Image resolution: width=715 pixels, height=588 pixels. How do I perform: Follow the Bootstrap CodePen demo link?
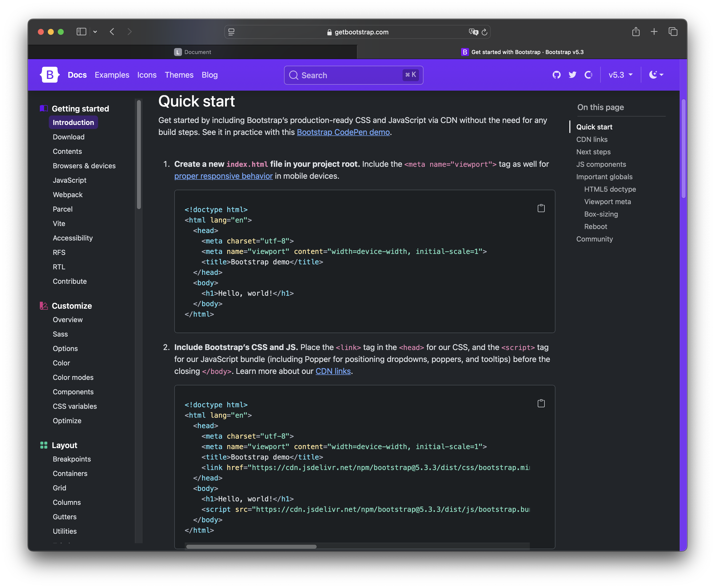tap(343, 132)
